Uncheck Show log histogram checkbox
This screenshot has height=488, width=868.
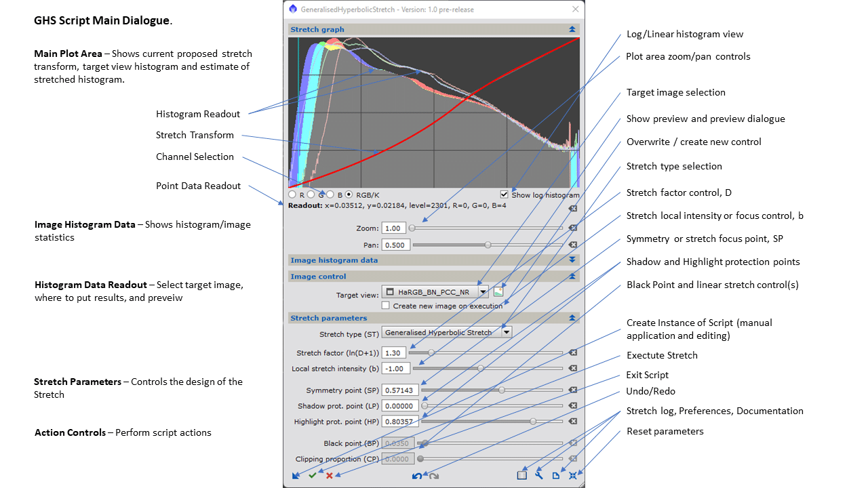[504, 195]
